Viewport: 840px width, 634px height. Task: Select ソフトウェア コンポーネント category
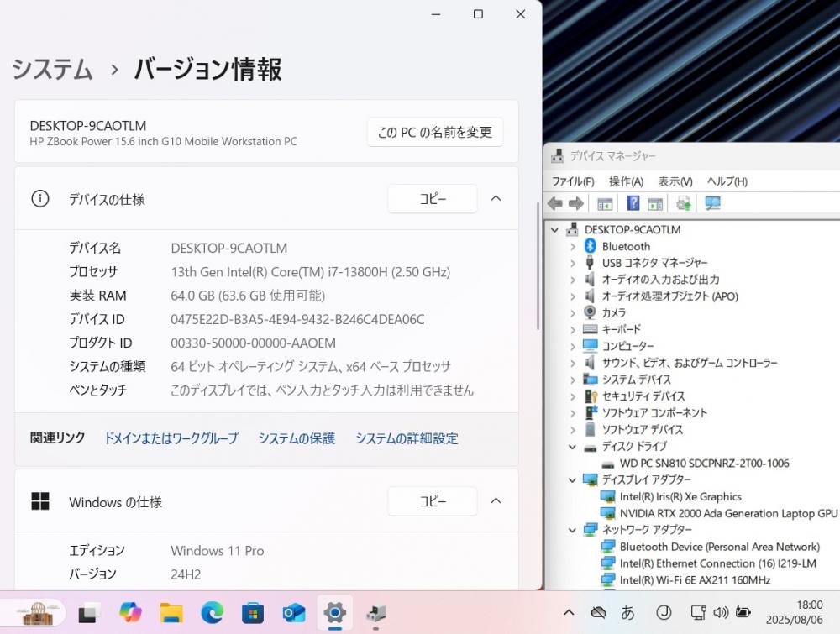coord(654,413)
